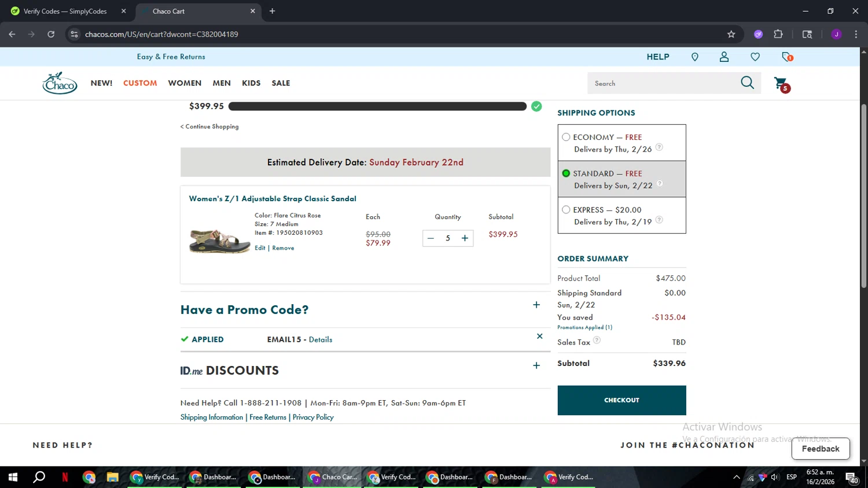The image size is (868, 488).
Task: Click the Economy shipping help icon
Action: [x=659, y=147]
